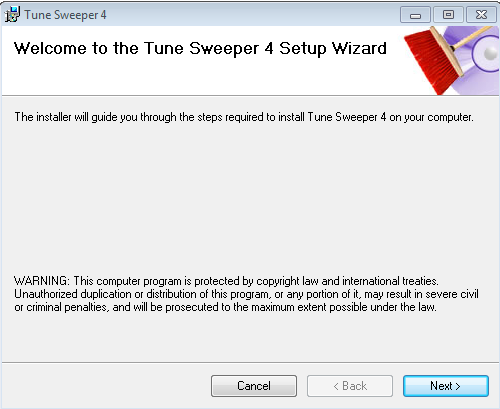Minimize the Tune Sweeper 4 installer window
This screenshot has width=500, height=409.
(x=415, y=15)
